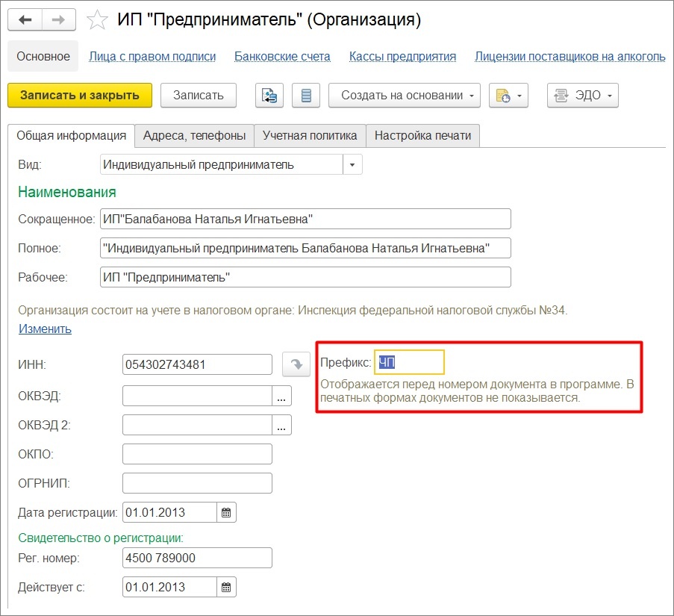Viewport: 674px width, 616px height.
Task: Click ellipsis button next to ОКВЭД field
Action: [x=281, y=396]
